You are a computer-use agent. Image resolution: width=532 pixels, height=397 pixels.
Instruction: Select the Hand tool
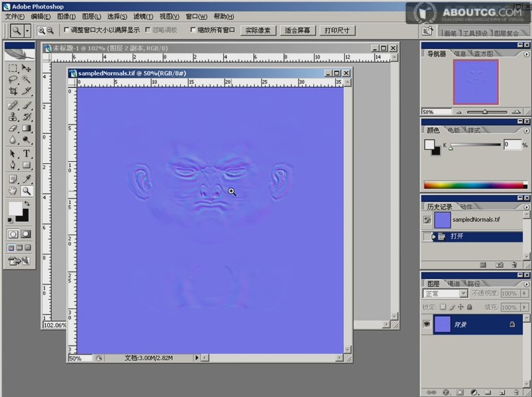(13, 191)
